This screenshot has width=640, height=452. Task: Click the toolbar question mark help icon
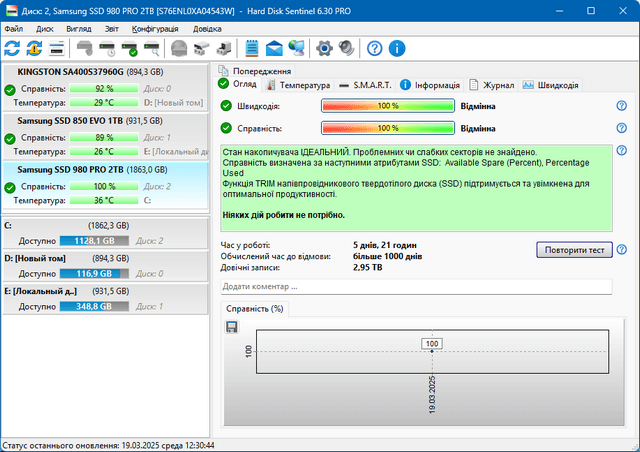tap(375, 48)
